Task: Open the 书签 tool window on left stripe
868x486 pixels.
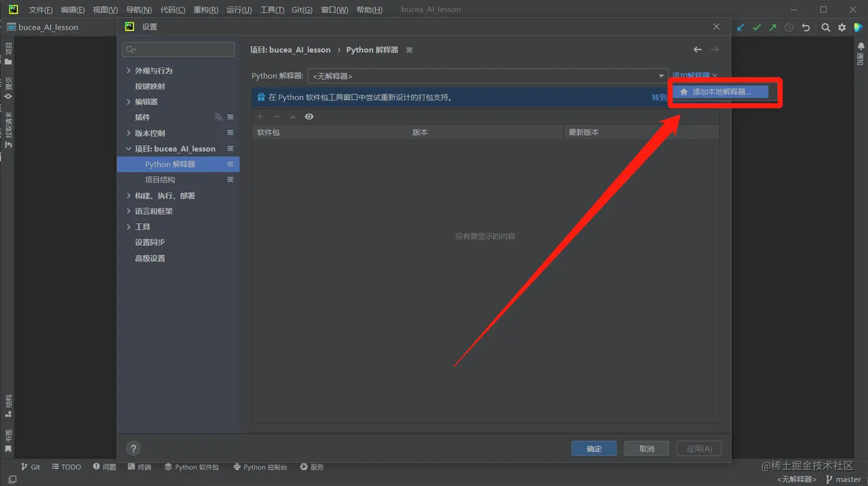Action: point(8,441)
